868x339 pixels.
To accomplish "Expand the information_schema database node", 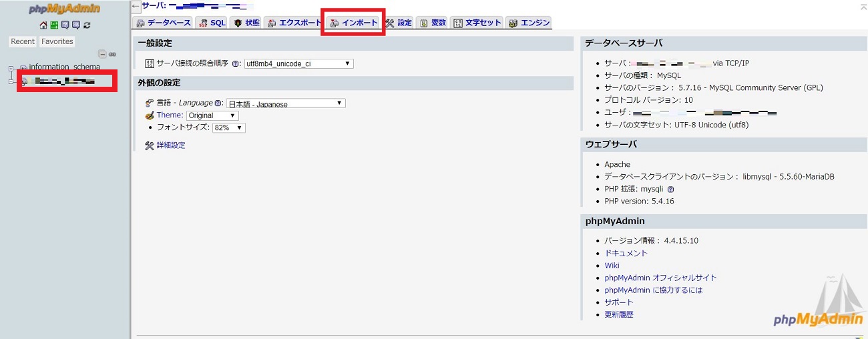I will tap(11, 68).
